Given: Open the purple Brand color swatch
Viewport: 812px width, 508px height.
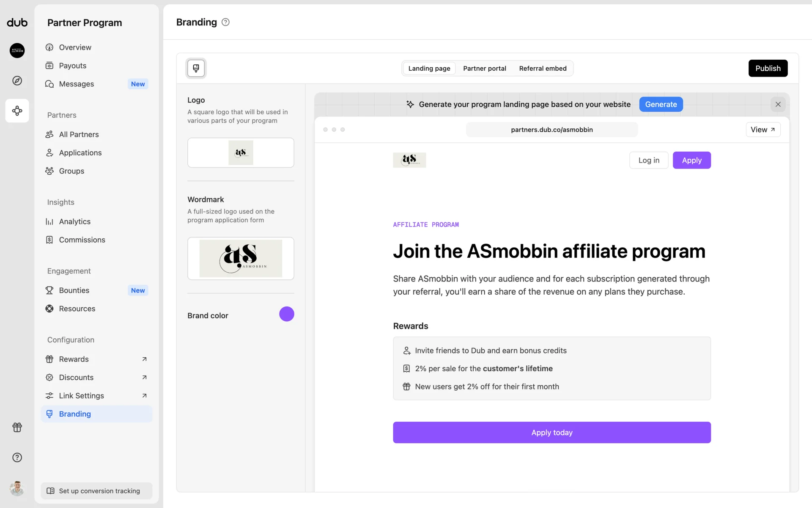Looking at the screenshot, I should (286, 314).
